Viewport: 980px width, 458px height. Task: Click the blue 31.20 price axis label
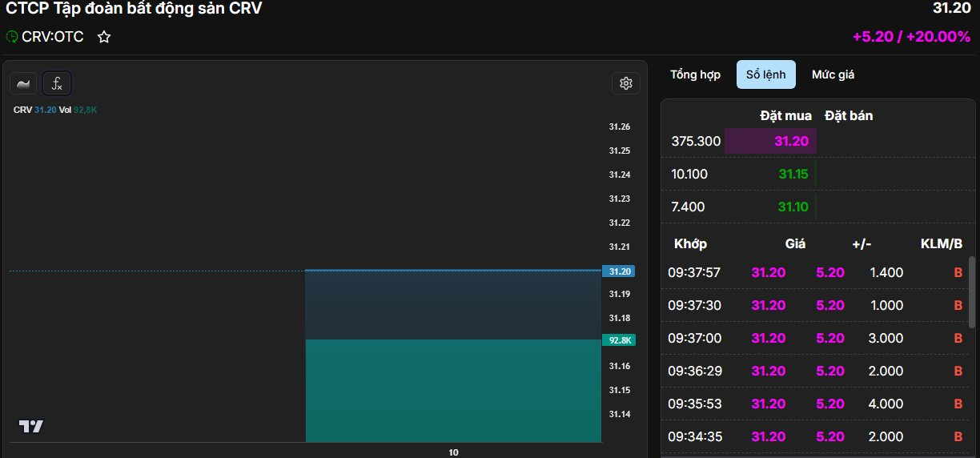point(618,271)
